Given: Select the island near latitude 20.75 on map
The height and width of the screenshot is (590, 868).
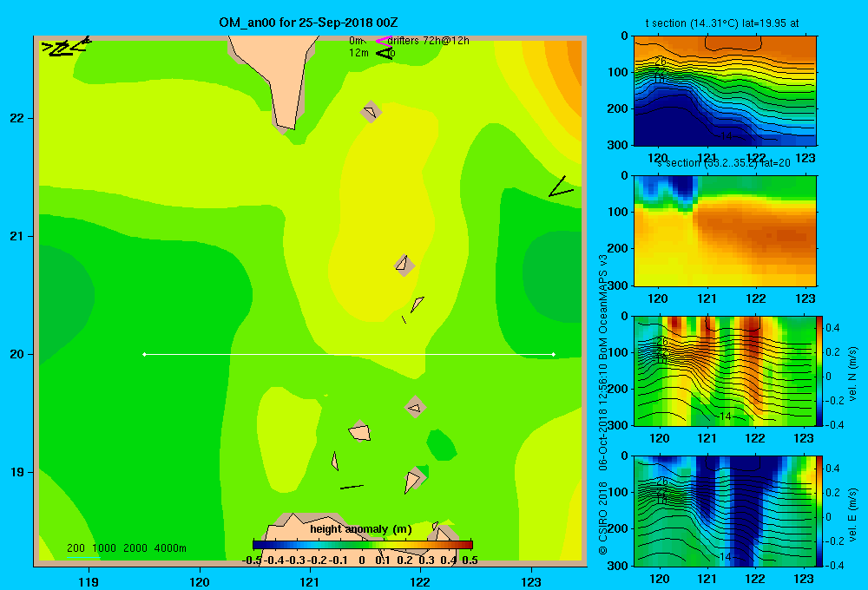Looking at the screenshot, I should pyautogui.click(x=404, y=265).
